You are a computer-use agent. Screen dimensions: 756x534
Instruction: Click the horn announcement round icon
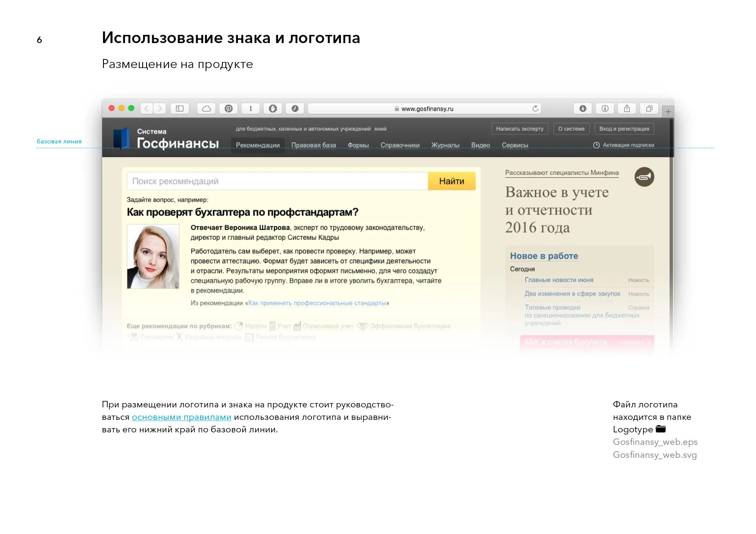(644, 177)
